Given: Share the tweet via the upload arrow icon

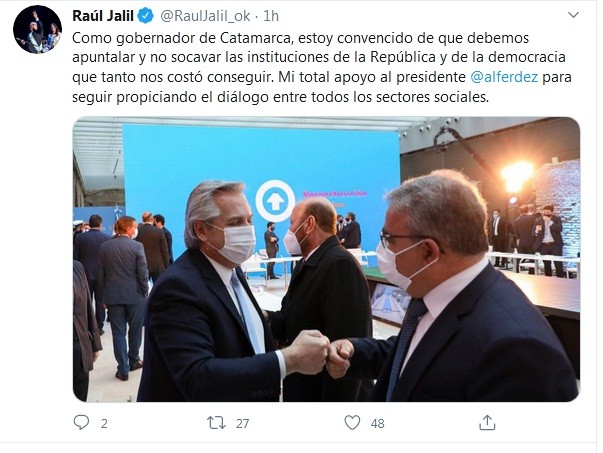Looking at the screenshot, I should tap(487, 422).
